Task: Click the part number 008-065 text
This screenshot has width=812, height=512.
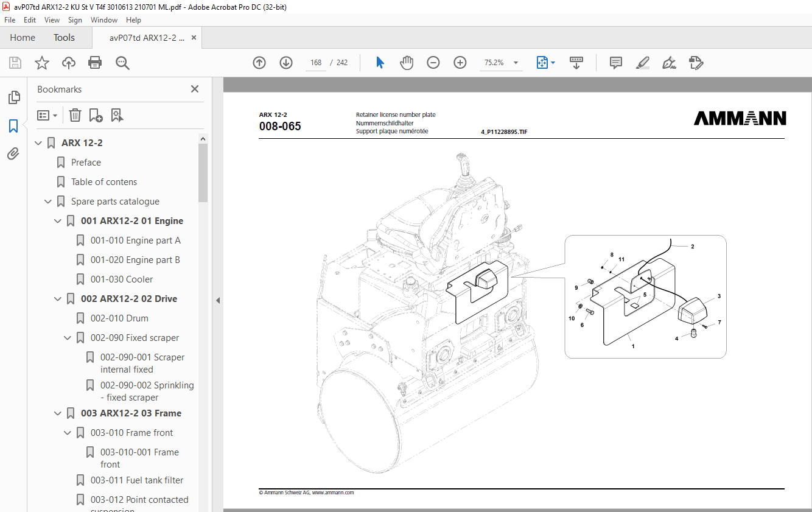Action: point(280,126)
